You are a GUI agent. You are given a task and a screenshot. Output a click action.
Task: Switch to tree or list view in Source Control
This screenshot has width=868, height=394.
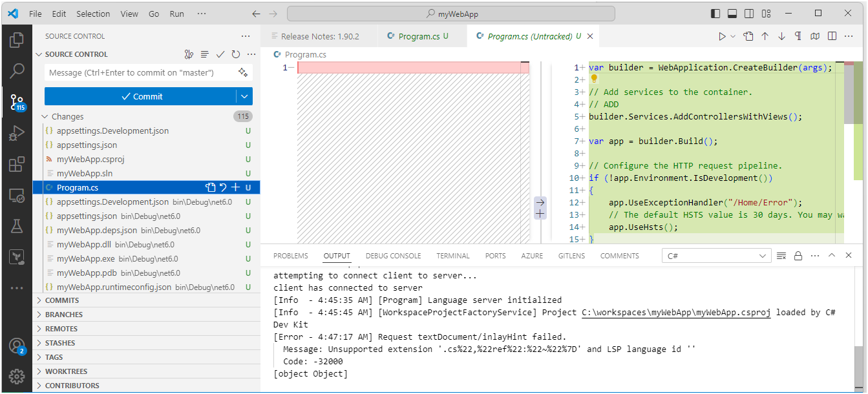(x=205, y=54)
